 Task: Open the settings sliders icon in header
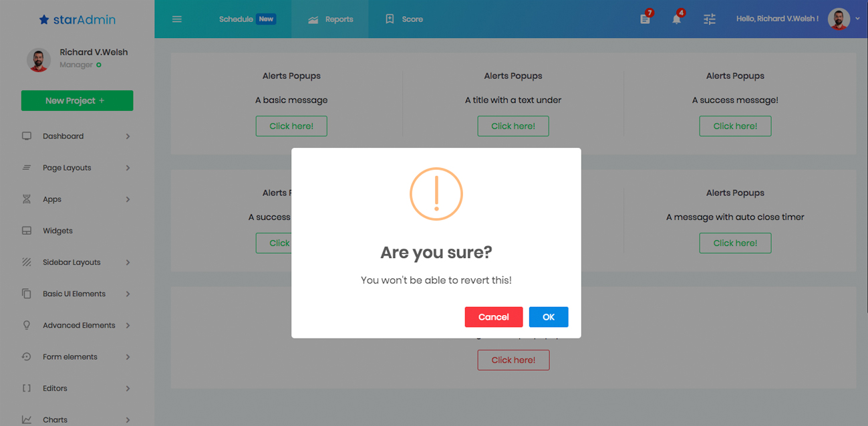[709, 19]
